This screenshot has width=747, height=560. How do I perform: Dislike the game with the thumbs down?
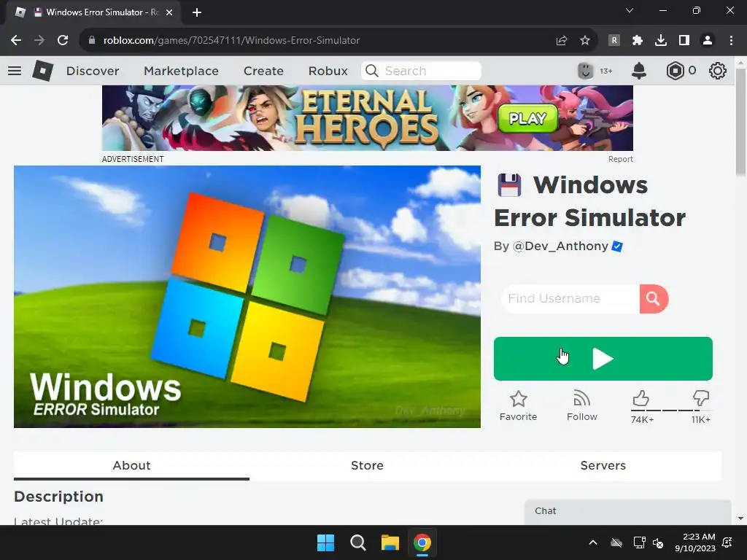click(701, 398)
